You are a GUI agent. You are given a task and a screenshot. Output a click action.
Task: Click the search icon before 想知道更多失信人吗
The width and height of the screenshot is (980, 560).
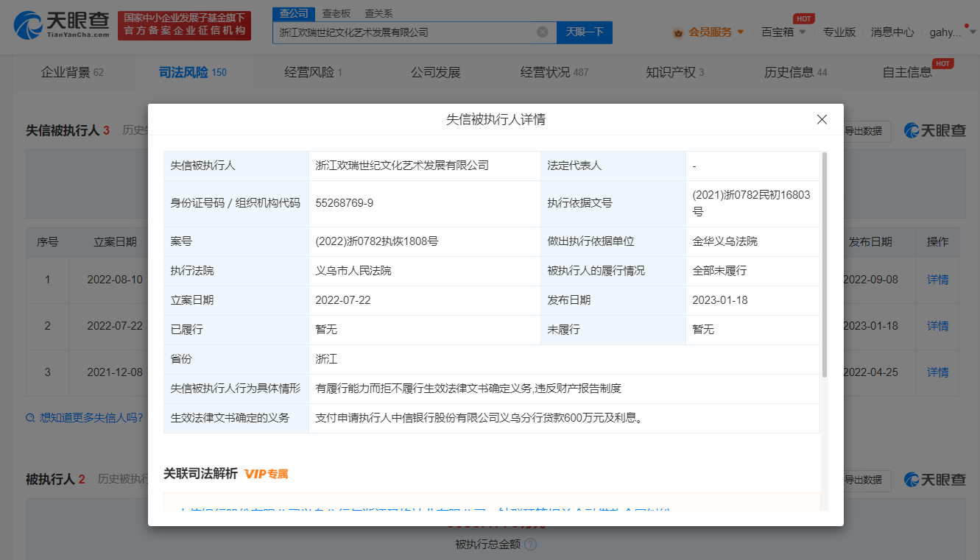(30, 418)
